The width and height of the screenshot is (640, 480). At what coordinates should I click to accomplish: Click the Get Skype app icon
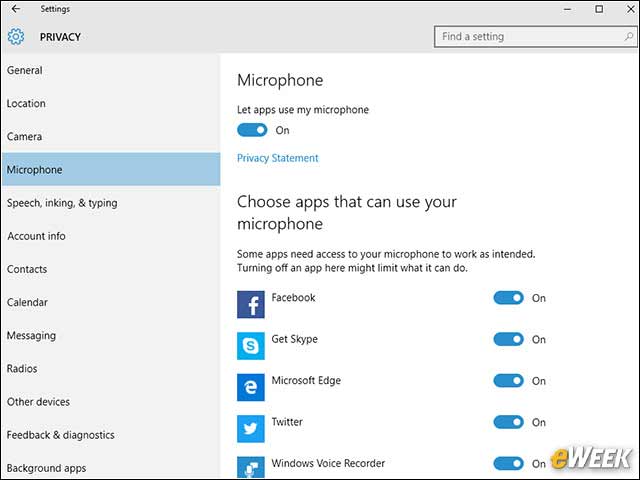(x=251, y=346)
